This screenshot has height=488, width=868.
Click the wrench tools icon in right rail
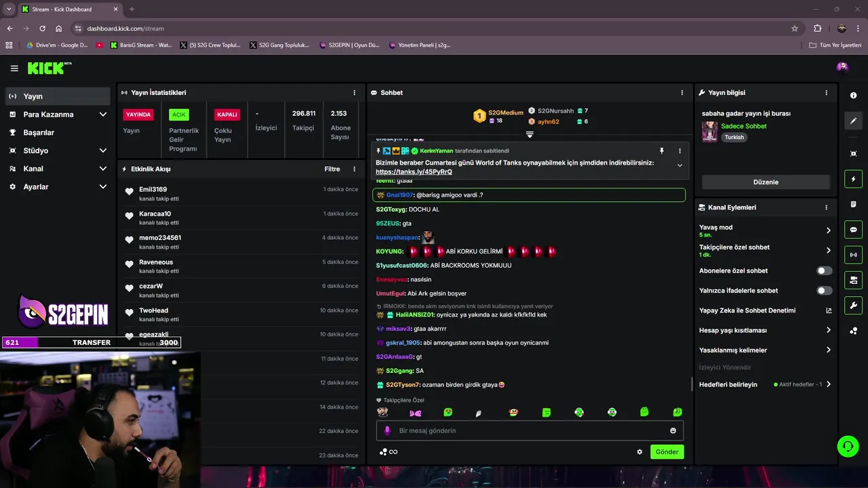pos(853,305)
